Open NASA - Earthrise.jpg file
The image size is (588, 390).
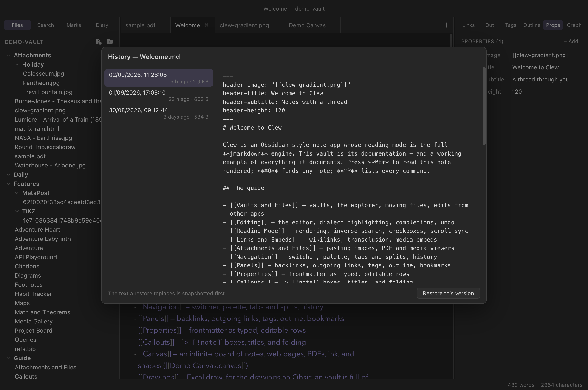[43, 138]
